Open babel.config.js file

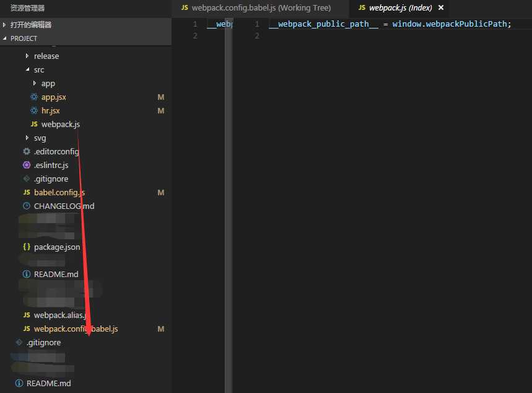[59, 193]
